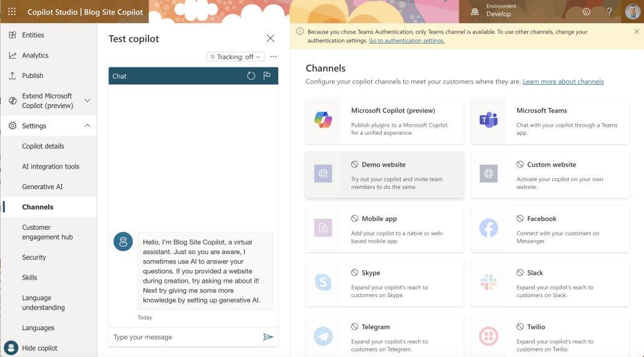Click the Microsoft Copilot channel logo
Image resolution: width=644 pixels, height=357 pixels.
pyautogui.click(x=323, y=120)
